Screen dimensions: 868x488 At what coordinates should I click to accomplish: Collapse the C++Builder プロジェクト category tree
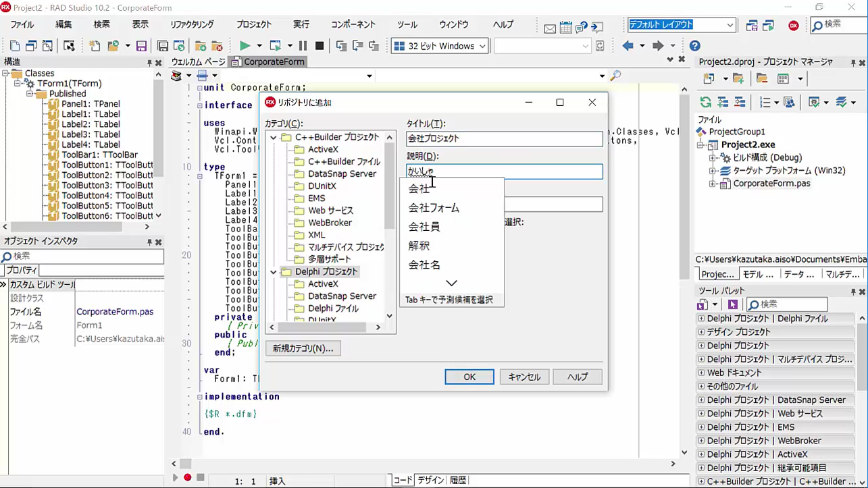pyautogui.click(x=274, y=137)
